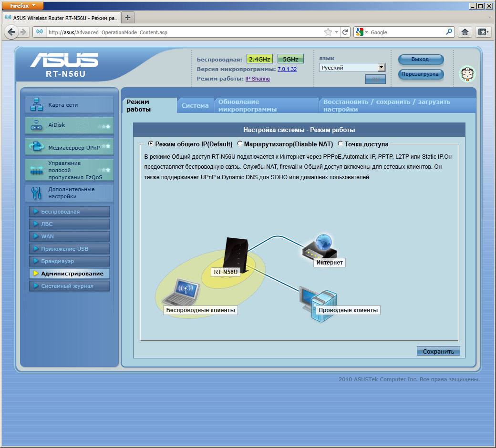Open the Администрирование section
Image resolution: width=496 pixels, height=448 pixels.
69,274
